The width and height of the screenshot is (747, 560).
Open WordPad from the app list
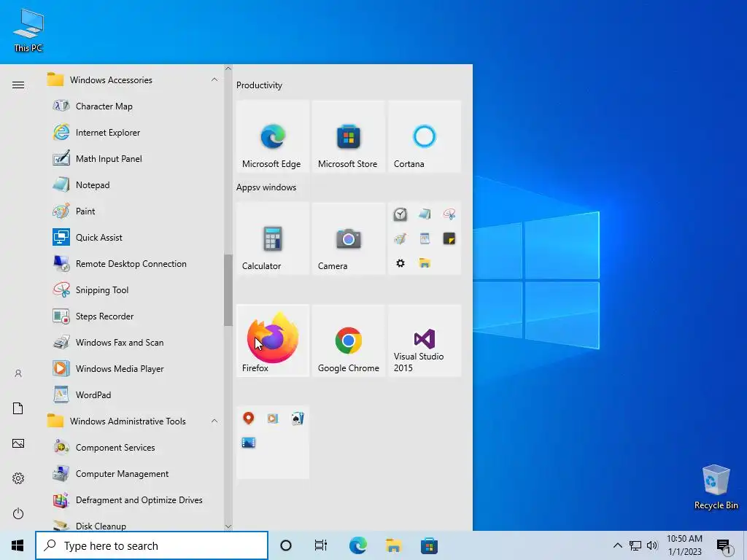tap(131, 394)
